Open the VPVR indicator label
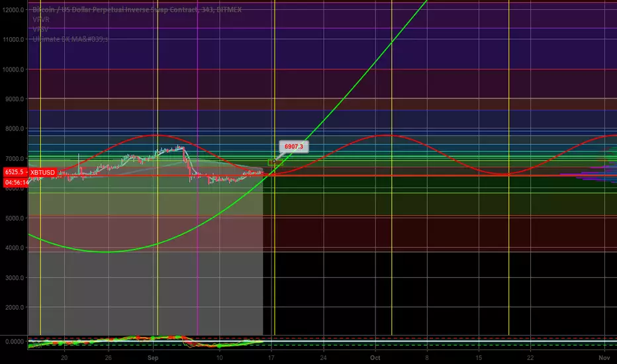This screenshot has width=617, height=364. [41, 19]
